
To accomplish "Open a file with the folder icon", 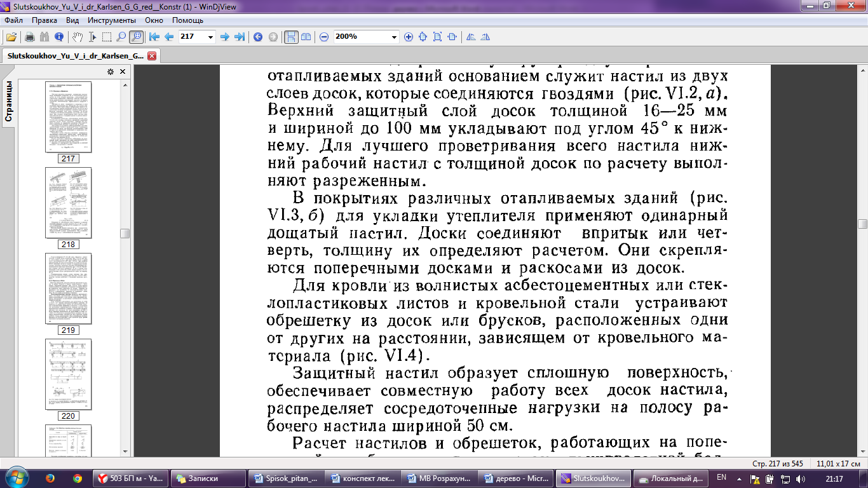I will (11, 37).
